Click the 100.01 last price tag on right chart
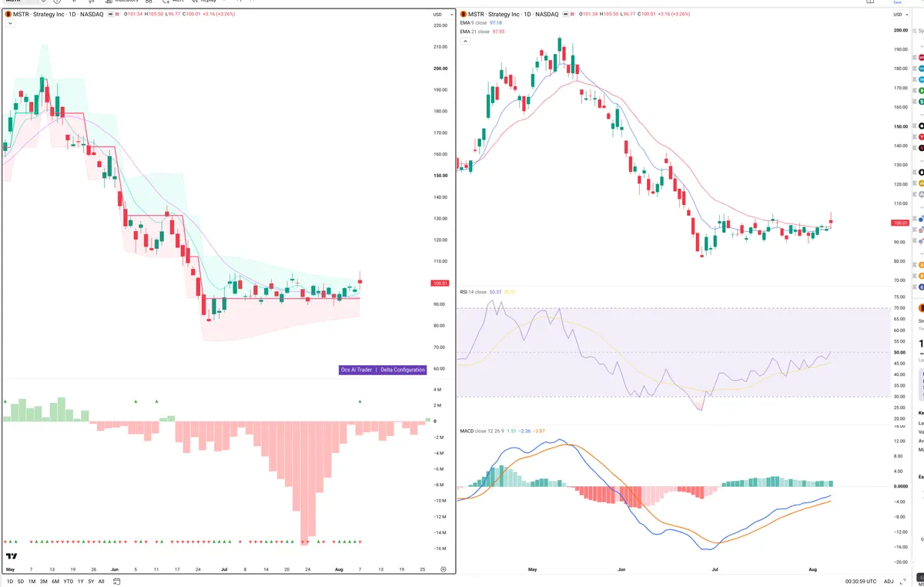This screenshot has height=587, width=924. [899, 223]
